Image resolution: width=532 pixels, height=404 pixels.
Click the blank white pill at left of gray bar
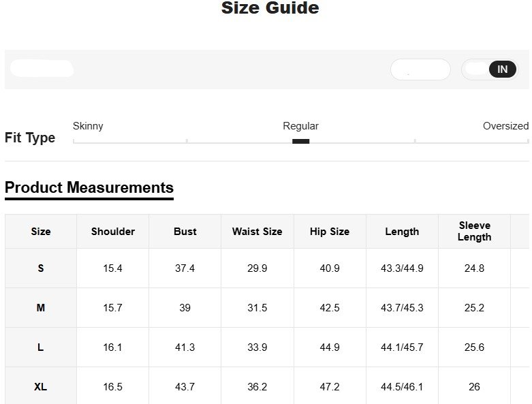42,69
